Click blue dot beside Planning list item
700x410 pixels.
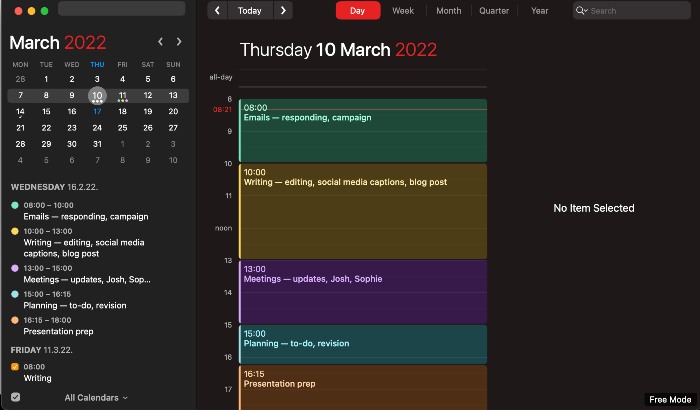[15, 294]
